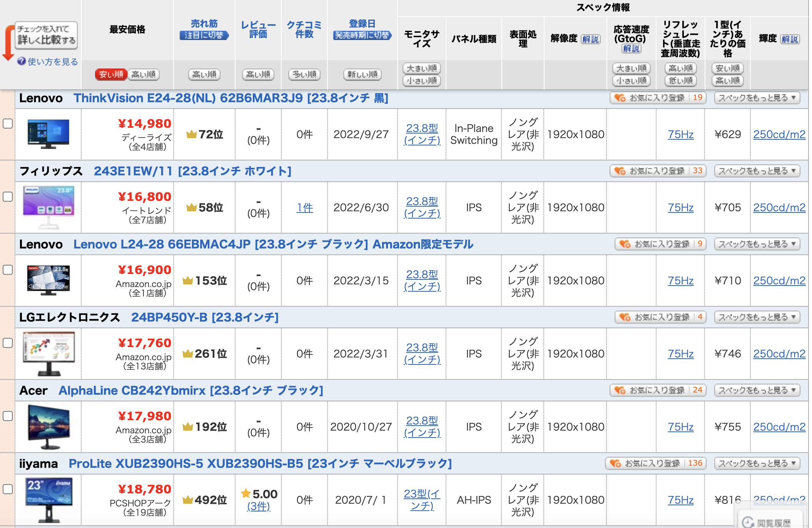This screenshot has width=812, height=528.
Task: Click 250cd/m2 link in the LG row
Action: 779,354
